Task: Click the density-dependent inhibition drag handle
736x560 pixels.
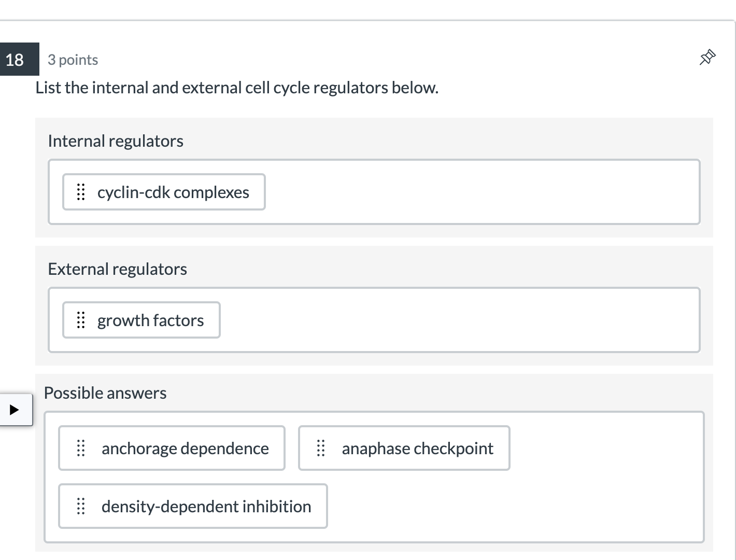Action: [x=81, y=506]
